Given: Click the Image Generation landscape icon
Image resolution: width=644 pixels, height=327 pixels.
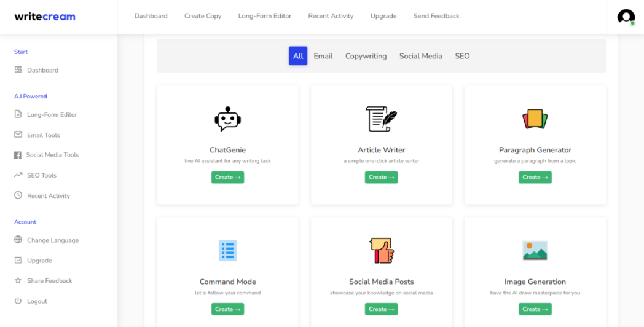Looking at the screenshot, I should pos(535,251).
